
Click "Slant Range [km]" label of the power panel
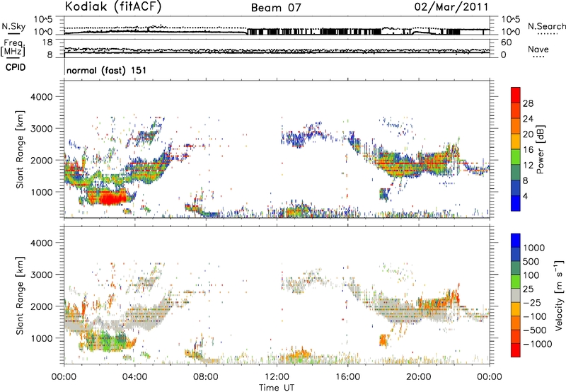pyautogui.click(x=20, y=149)
